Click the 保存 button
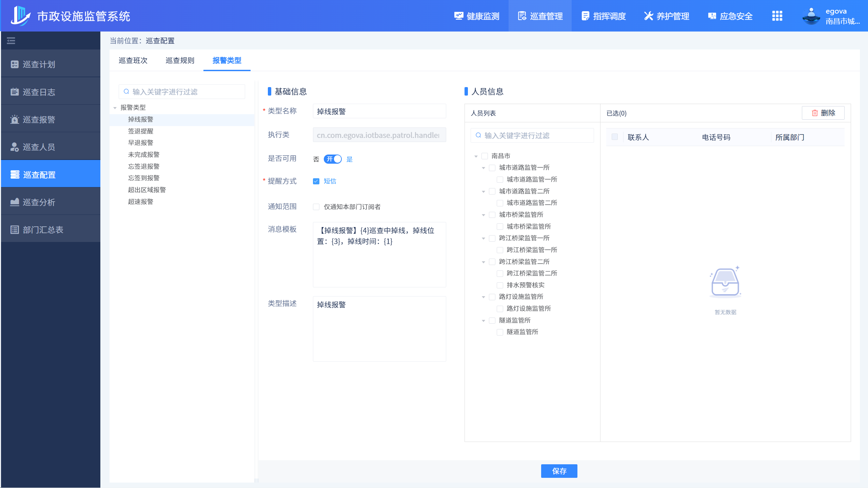Image resolution: width=868 pixels, height=488 pixels. point(559,471)
